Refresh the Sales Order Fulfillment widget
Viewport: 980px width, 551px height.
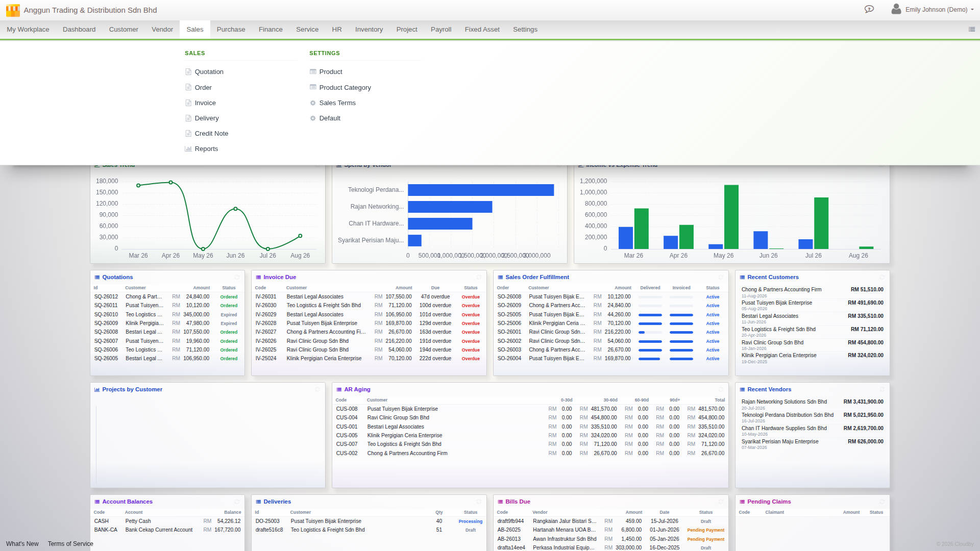point(721,278)
